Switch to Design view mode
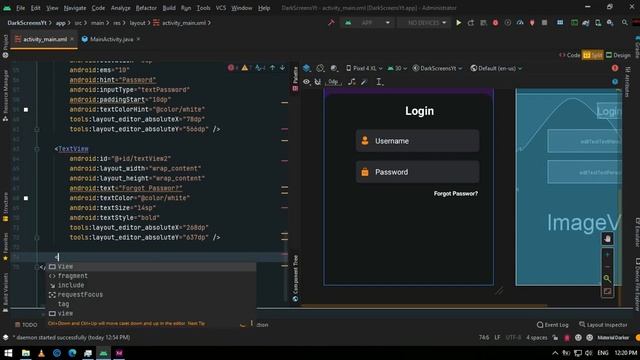 coord(618,55)
